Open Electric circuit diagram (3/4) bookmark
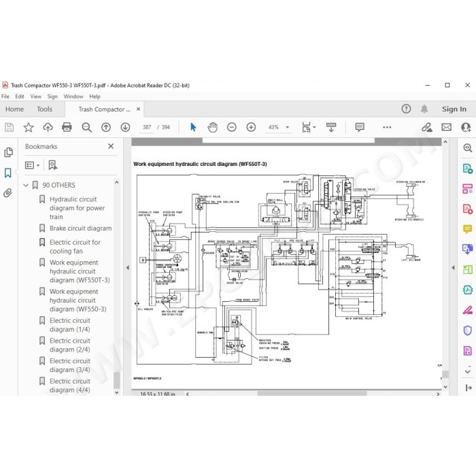 point(70,365)
